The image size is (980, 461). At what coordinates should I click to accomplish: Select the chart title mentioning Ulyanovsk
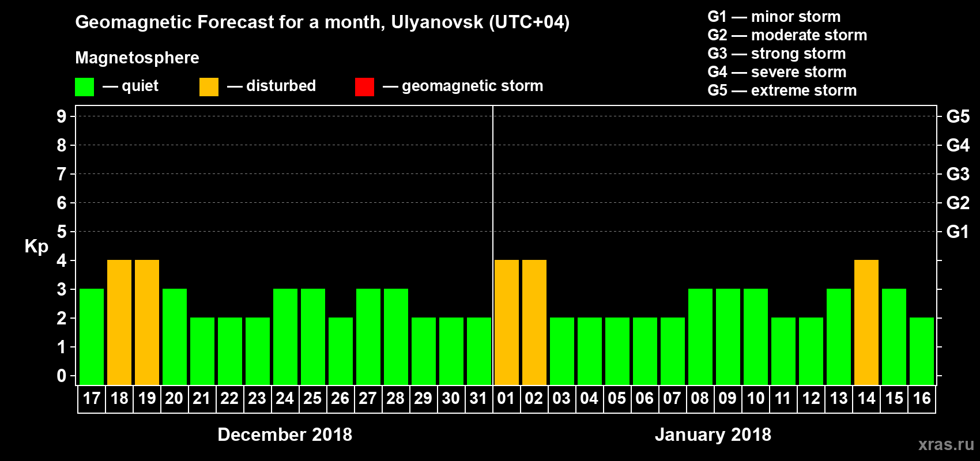click(x=322, y=22)
